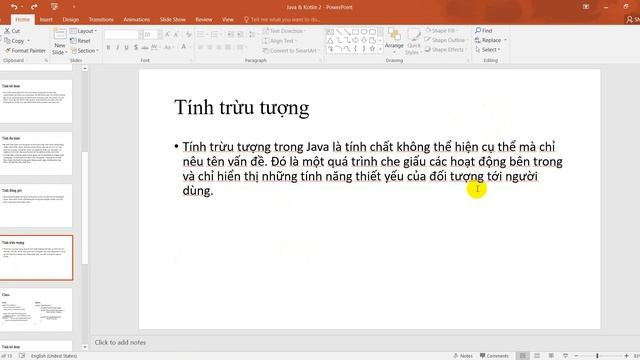The height and width of the screenshot is (360, 640).
Task: Go to the Slide Show tab
Action: [173, 20]
